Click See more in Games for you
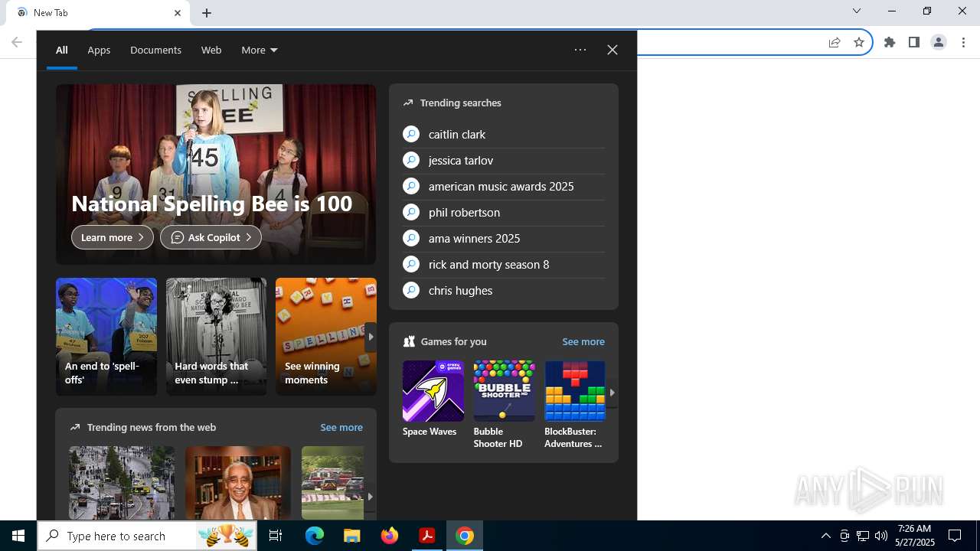Image resolution: width=980 pixels, height=551 pixels. pos(583,341)
